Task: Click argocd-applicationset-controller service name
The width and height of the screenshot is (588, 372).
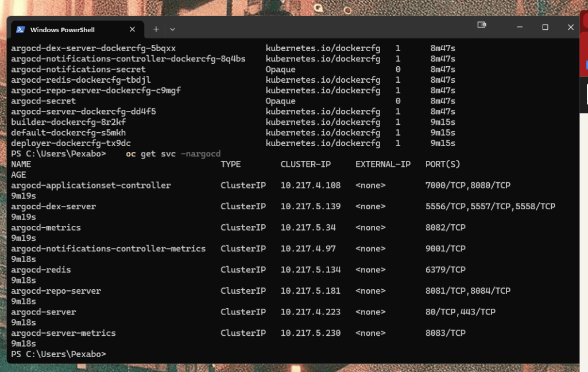Action: pyautogui.click(x=91, y=186)
